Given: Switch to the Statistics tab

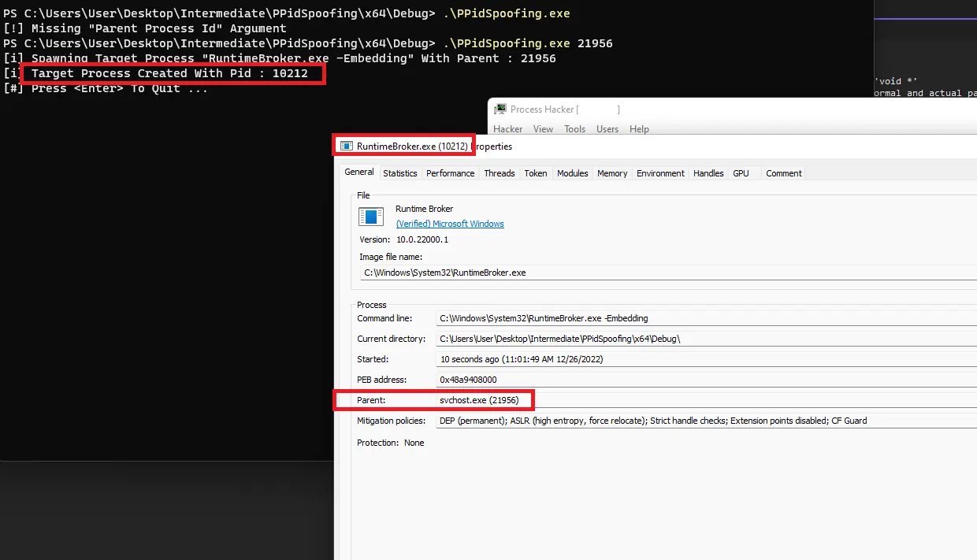Looking at the screenshot, I should point(400,173).
